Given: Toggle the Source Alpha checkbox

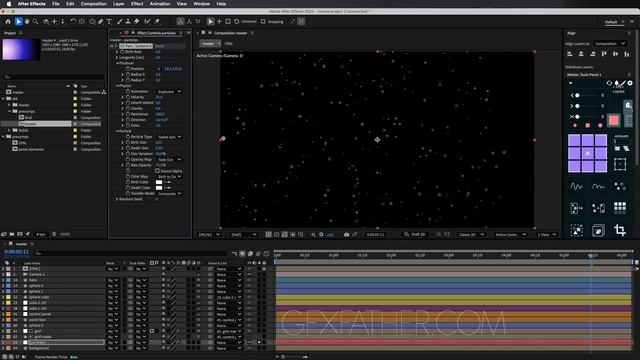Looking at the screenshot, I should 157,171.
